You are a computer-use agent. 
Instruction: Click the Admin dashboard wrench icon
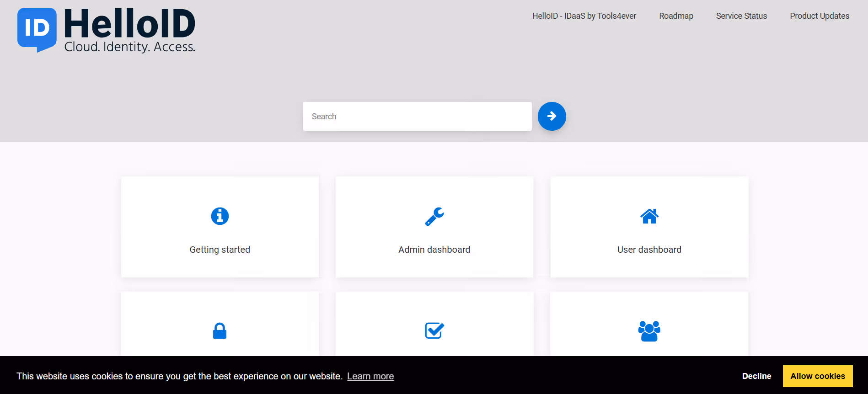pos(434,217)
